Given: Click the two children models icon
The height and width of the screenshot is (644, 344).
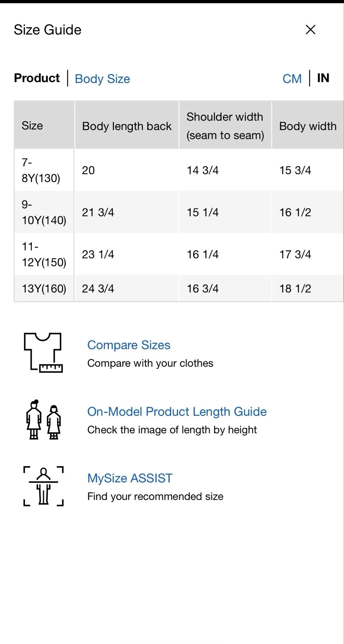Looking at the screenshot, I should (x=43, y=420).
